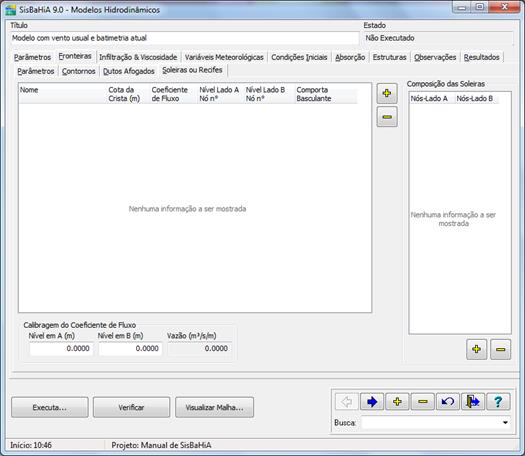
Task: Click the Nível em B (m) field
Action: (130, 349)
